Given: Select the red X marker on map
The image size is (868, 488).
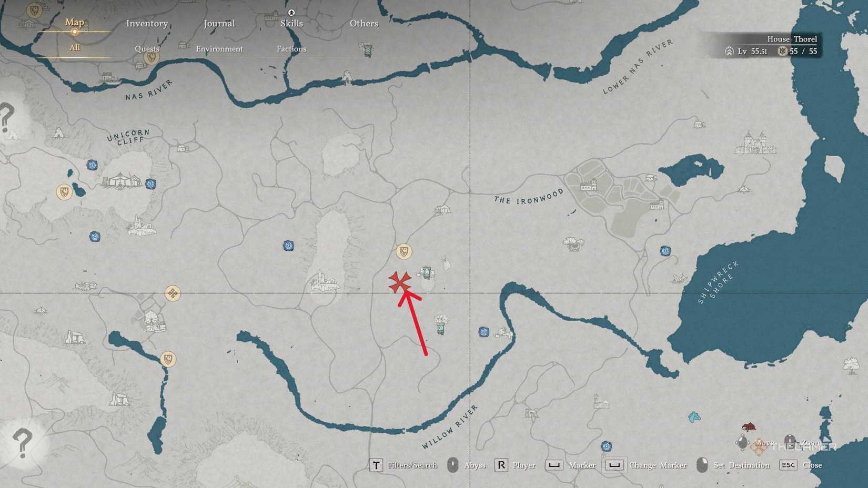Looking at the screenshot, I should pos(399,282).
